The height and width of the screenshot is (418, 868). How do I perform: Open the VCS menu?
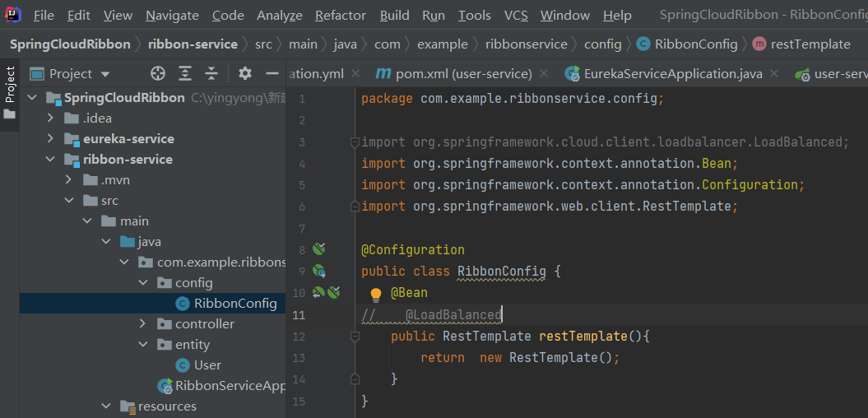[x=516, y=16]
